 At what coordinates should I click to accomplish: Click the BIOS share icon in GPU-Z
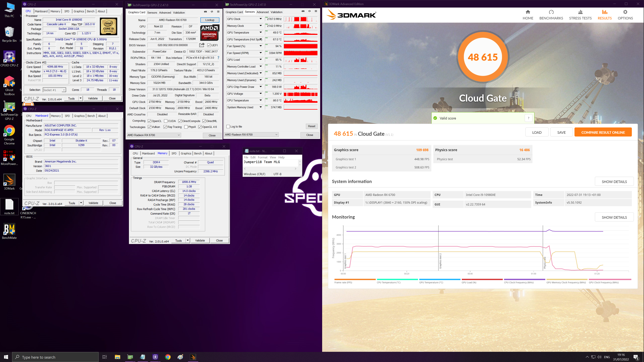coord(201,45)
